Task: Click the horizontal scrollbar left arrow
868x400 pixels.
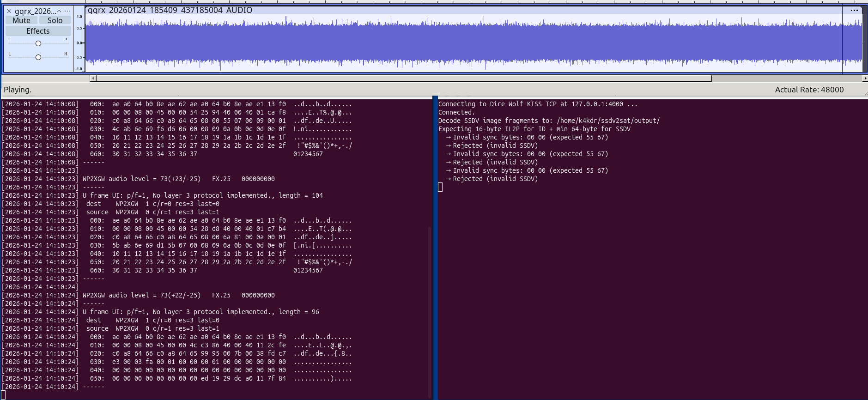Action: (93, 79)
